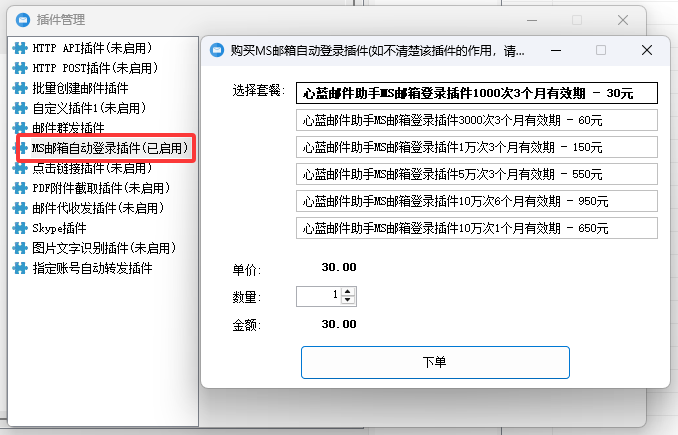678x435 pixels.
Task: Click the puzzle icon beside 指定账号自动转发插件
Action: click(x=19, y=268)
